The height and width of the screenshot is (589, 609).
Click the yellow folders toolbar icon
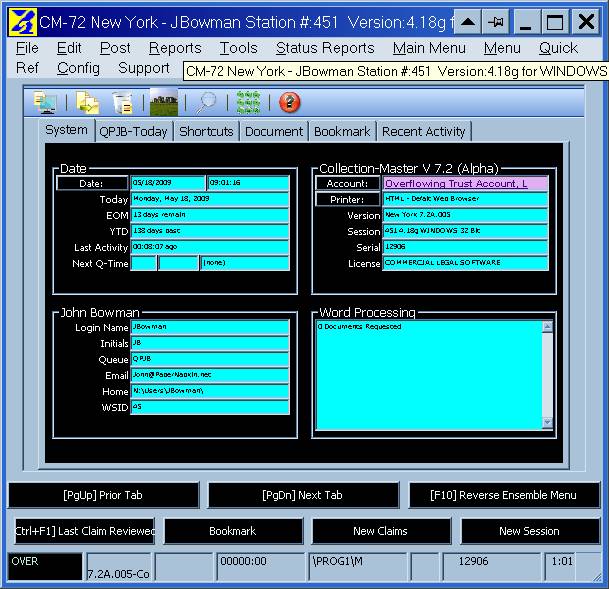[x=87, y=102]
